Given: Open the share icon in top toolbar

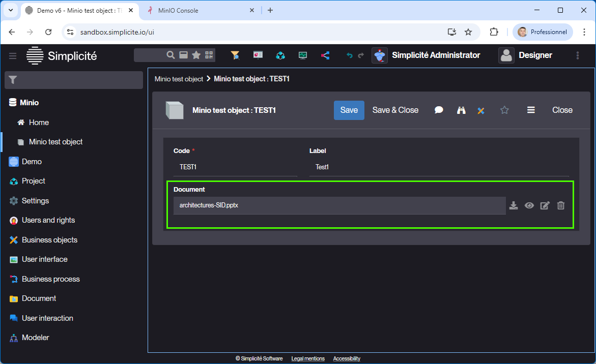Looking at the screenshot, I should (x=326, y=55).
